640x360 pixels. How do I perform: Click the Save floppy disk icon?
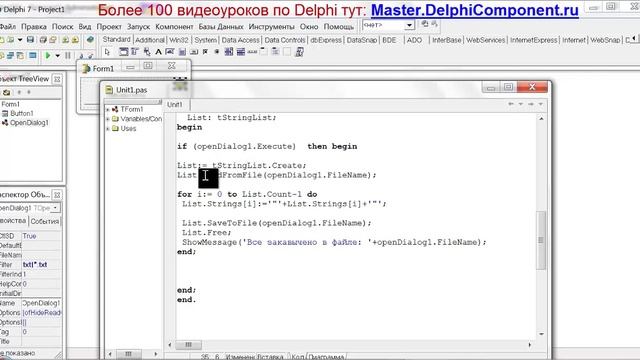point(30,40)
